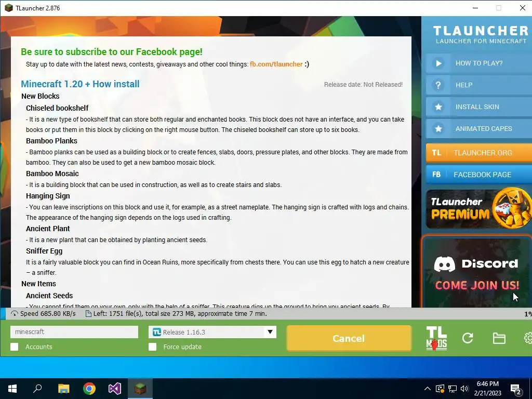Viewport: 532px width, 399px height.
Task: Click the download speed gauge icon
Action: click(14, 313)
